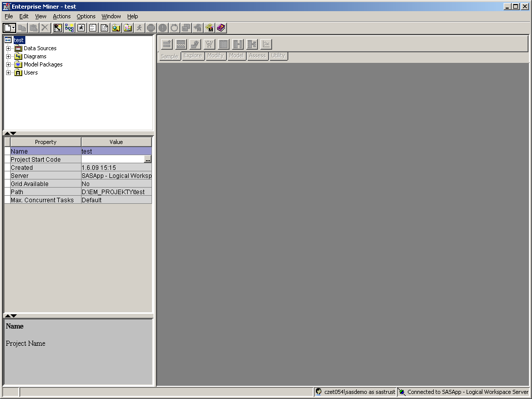This screenshot has height=399, width=532.
Task: Click the '1.6.09 15:15' Created value
Action: [99, 168]
